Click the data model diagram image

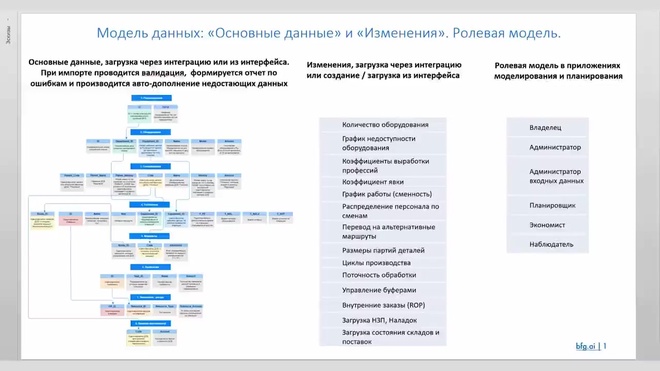click(160, 220)
